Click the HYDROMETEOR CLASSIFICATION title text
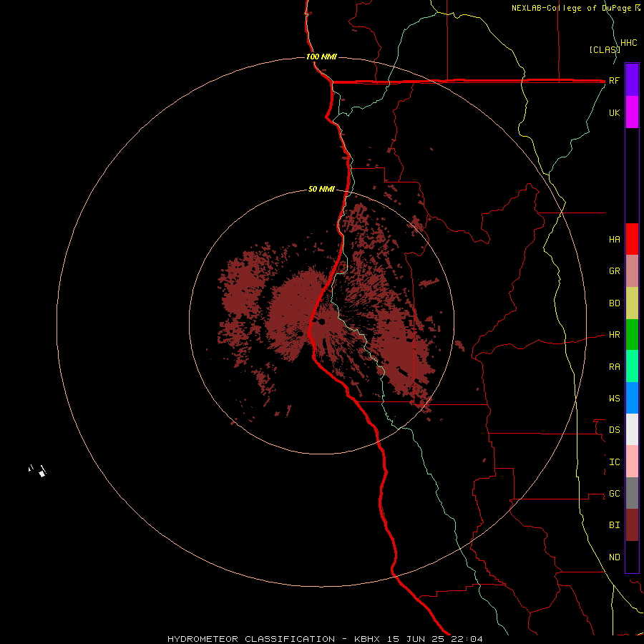 [x=251, y=639]
